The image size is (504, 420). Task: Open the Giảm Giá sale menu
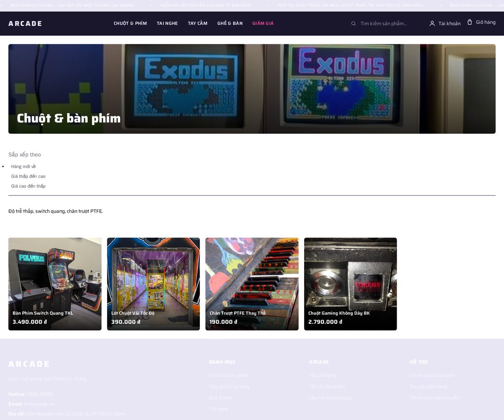(x=263, y=23)
